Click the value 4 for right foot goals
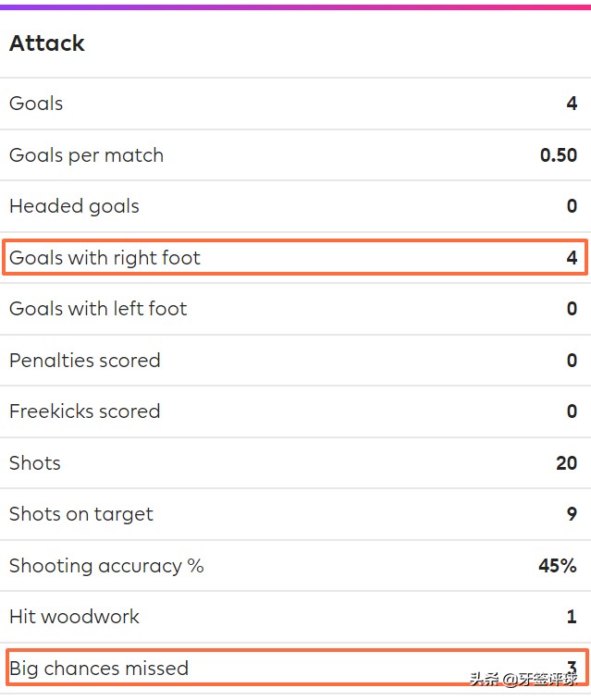The width and height of the screenshot is (591, 700). [572, 258]
